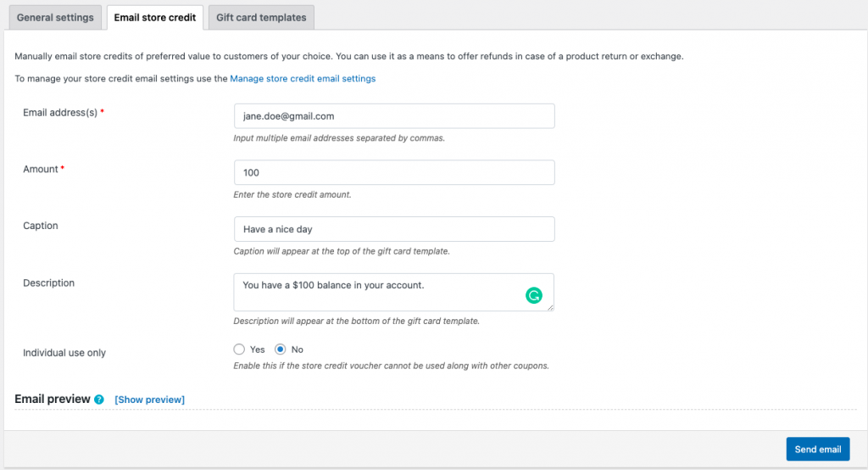Select Yes for Individual use only
This screenshot has height=470, width=868.
239,350
